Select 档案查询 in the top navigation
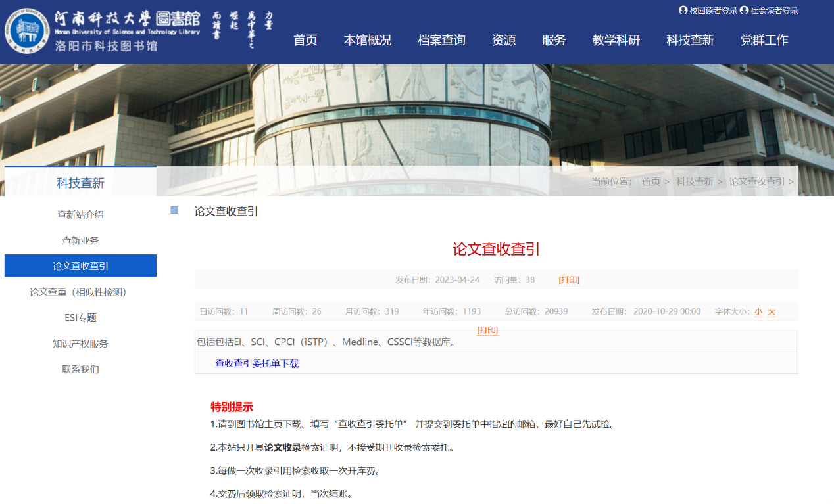The width and height of the screenshot is (834, 504). point(441,40)
